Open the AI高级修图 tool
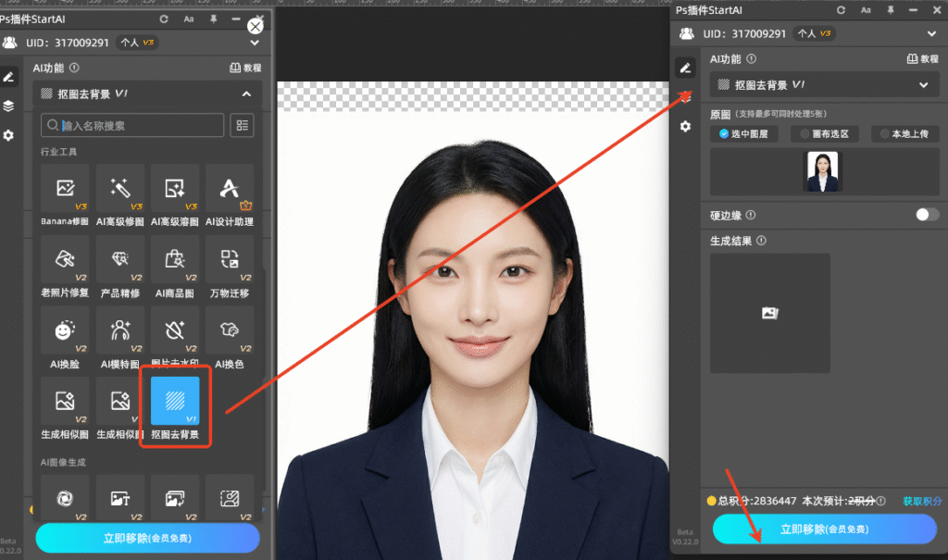This screenshot has width=948, height=560. tap(120, 189)
